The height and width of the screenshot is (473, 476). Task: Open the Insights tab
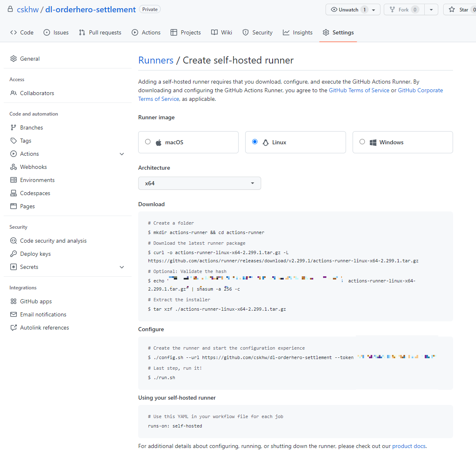[298, 32]
